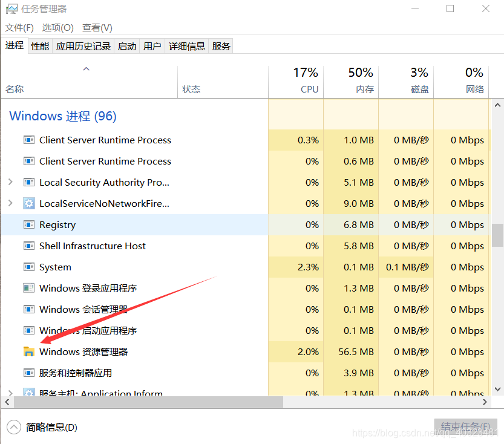Viewport: 504px width, 444px height.
Task: Select the second Client Server Runtime Process row
Action: click(x=246, y=162)
